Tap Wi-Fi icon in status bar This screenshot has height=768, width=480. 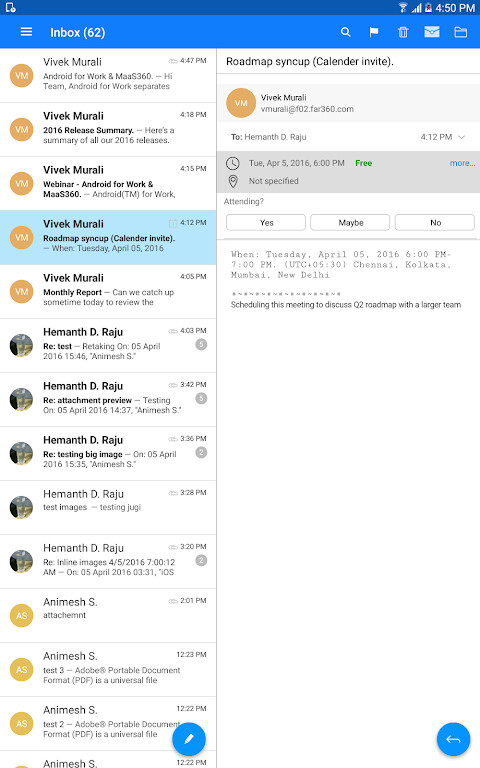pos(403,7)
